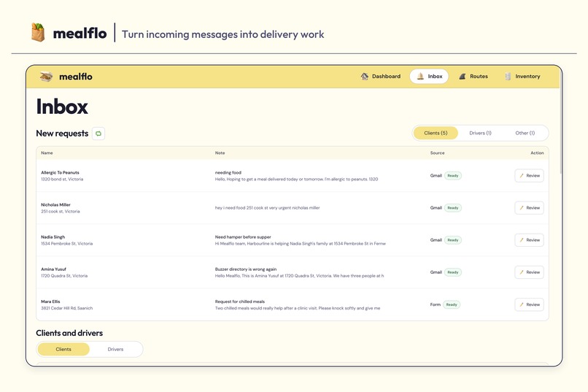The image size is (588, 392).
Task: Click the address '251 cook st, Victoria'
Action: coord(61,212)
